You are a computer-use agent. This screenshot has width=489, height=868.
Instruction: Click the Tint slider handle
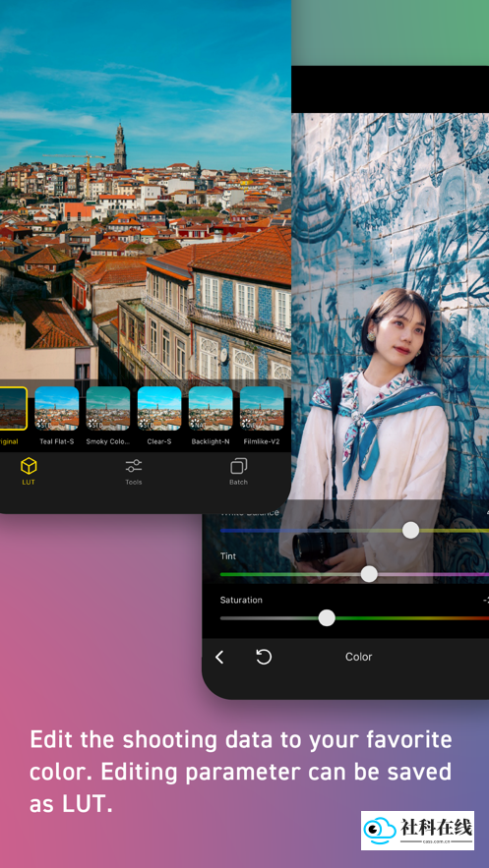pos(369,574)
